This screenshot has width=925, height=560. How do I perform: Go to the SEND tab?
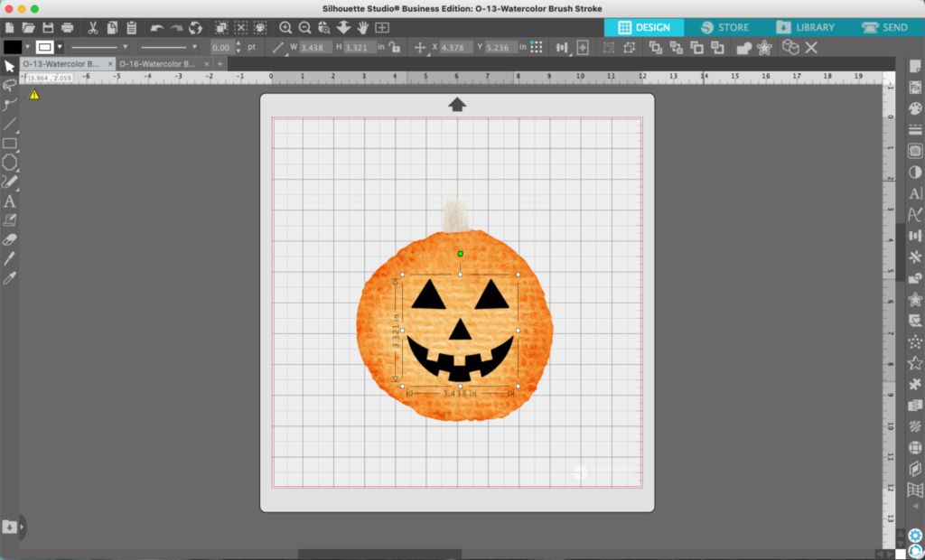click(x=885, y=27)
